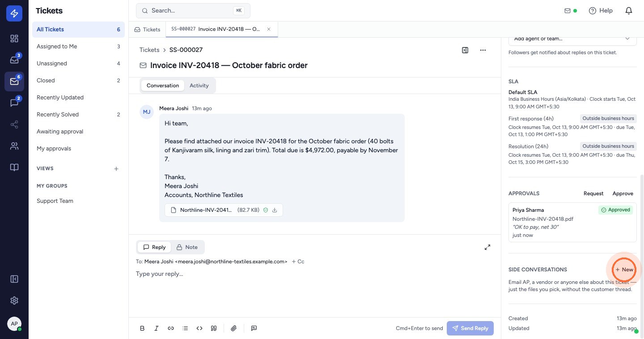Toggle the ticket details side panel
The height and width of the screenshot is (339, 644).
(465, 50)
